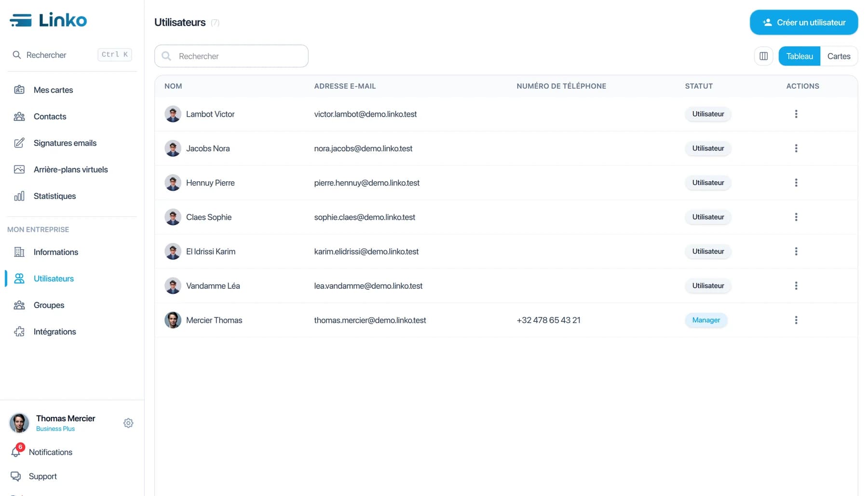Click the ADRESSE E-MAIL column header

345,86
